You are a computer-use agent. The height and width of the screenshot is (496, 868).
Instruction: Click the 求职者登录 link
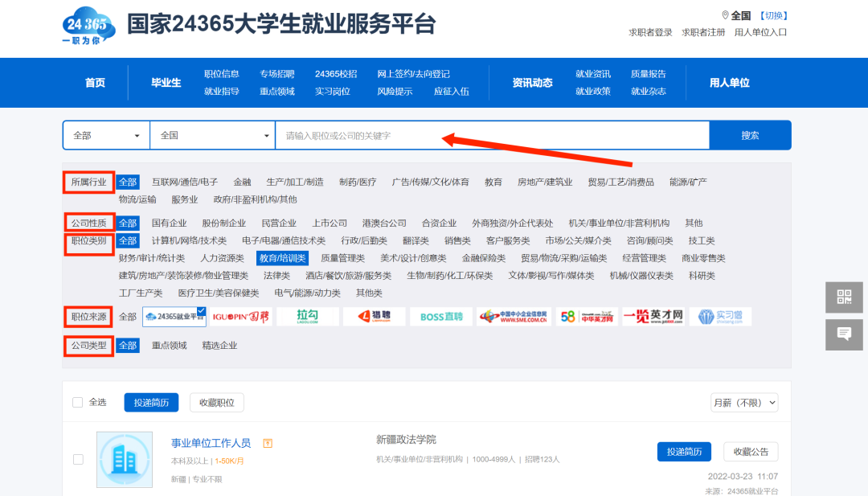[x=650, y=32]
